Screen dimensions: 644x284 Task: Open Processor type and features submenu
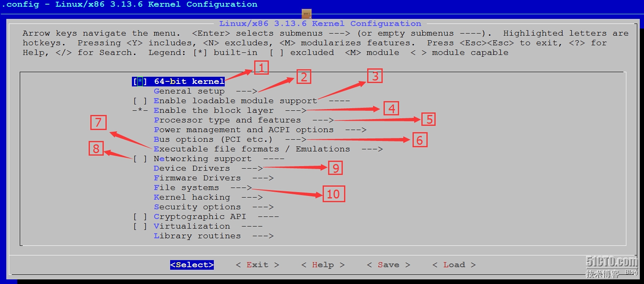[x=244, y=120]
